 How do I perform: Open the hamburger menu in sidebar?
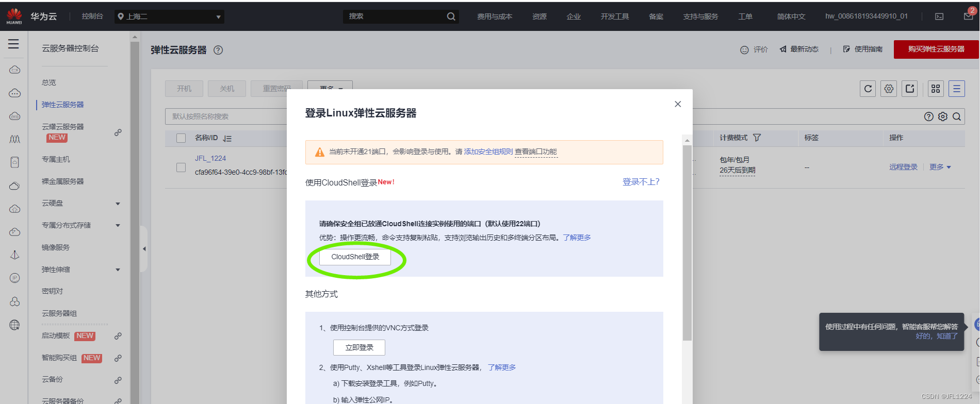13,44
